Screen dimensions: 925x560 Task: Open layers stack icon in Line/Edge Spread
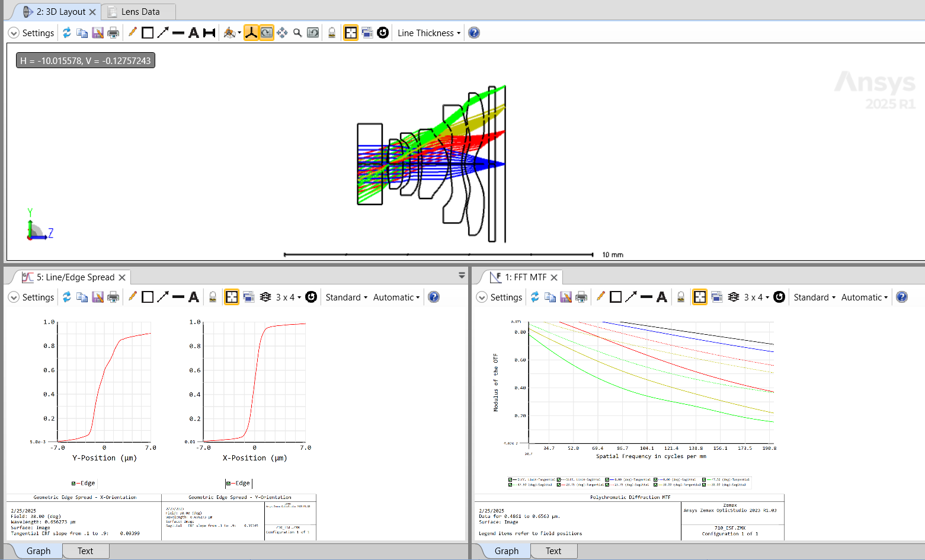tap(265, 297)
